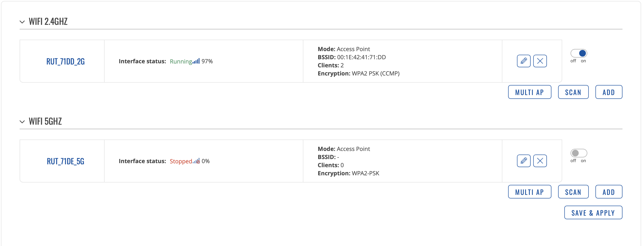Turn on the RUT_71DE_5G toggle switch
The height and width of the screenshot is (246, 644).
pyautogui.click(x=578, y=153)
